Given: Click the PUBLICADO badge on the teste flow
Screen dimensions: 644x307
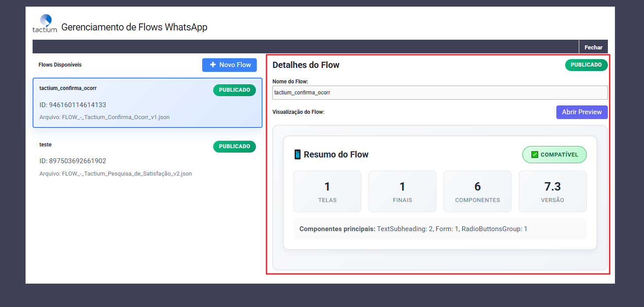Looking at the screenshot, I should (234, 146).
